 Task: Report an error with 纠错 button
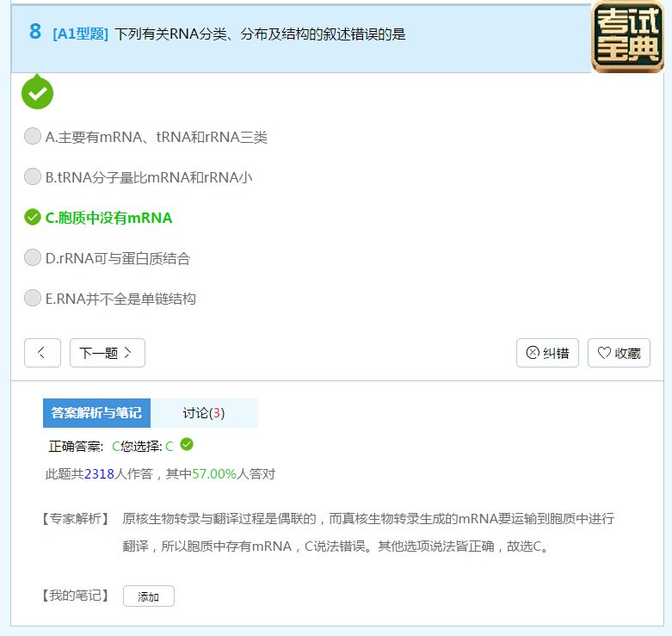[x=547, y=353]
